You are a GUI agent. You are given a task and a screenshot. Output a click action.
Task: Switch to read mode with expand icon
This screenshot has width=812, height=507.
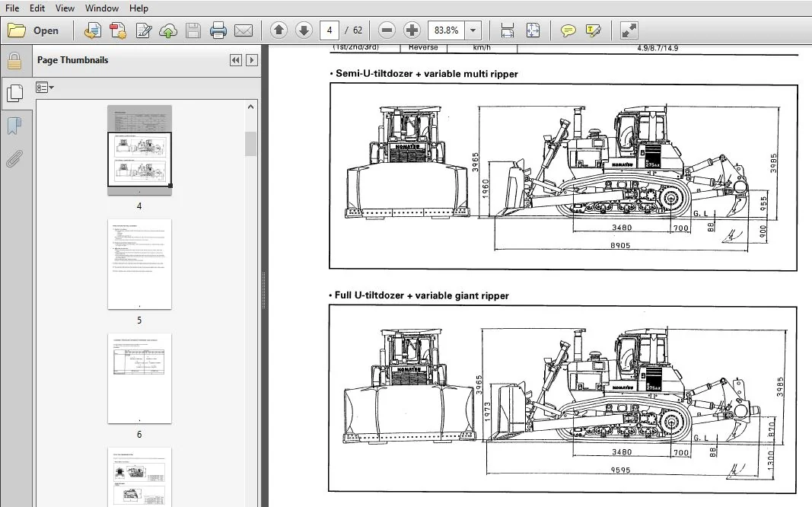click(629, 30)
